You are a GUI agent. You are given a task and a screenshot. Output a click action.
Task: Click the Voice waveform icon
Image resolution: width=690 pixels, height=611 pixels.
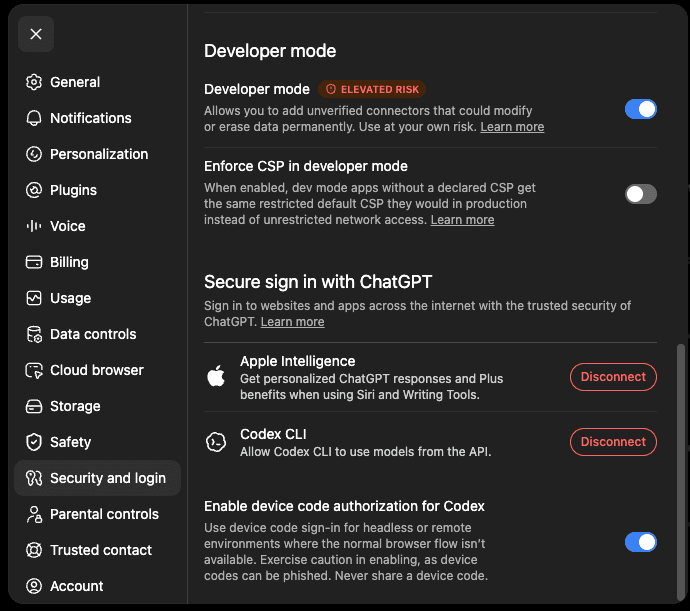[34, 226]
